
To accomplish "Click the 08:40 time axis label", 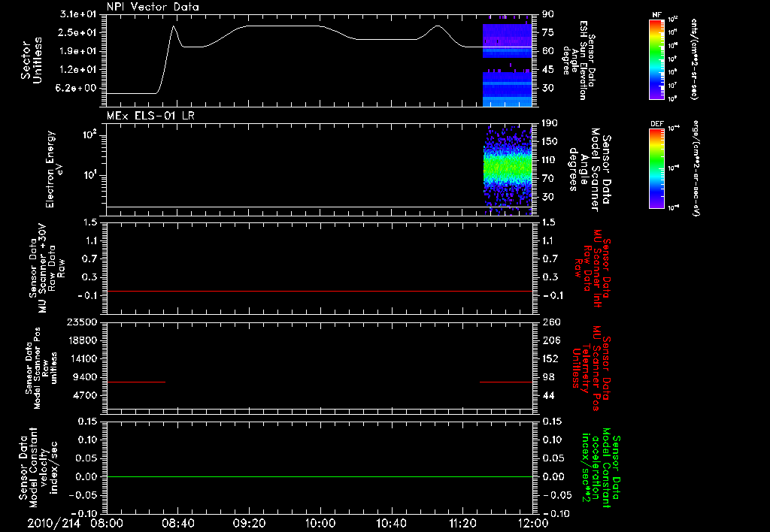I will pos(177,523).
